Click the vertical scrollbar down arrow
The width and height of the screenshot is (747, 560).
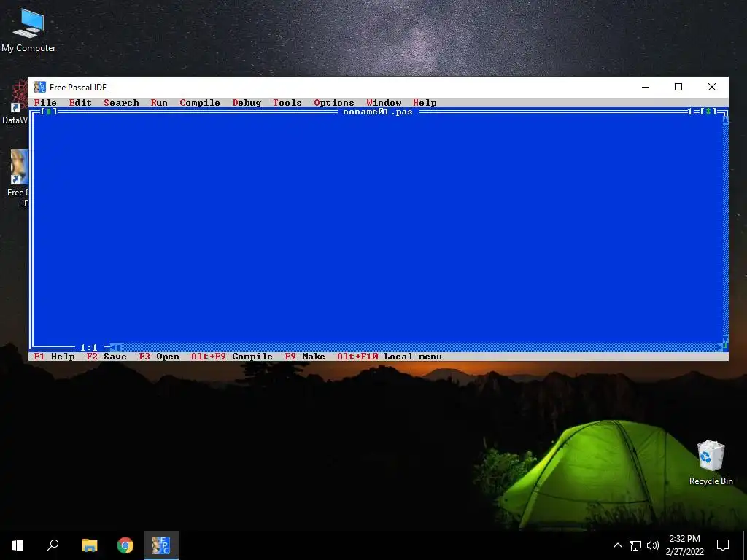click(x=726, y=340)
